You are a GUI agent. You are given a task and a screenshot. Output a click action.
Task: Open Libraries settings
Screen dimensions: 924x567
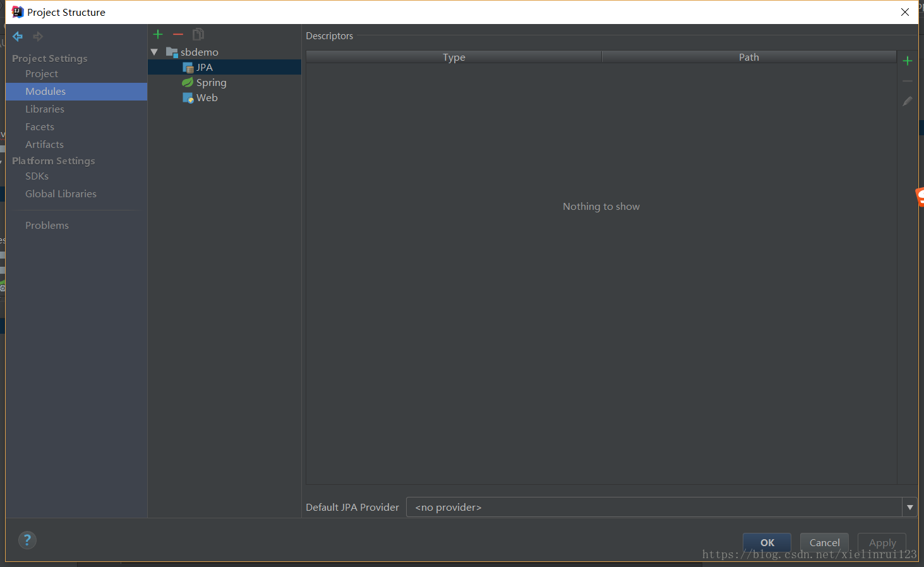[x=45, y=109]
